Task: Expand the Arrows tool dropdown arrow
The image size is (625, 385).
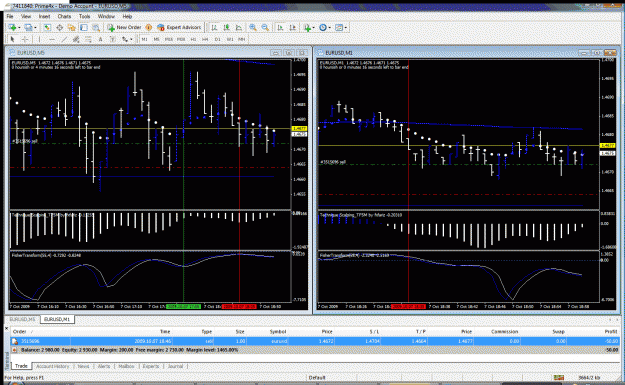Action: (x=131, y=39)
